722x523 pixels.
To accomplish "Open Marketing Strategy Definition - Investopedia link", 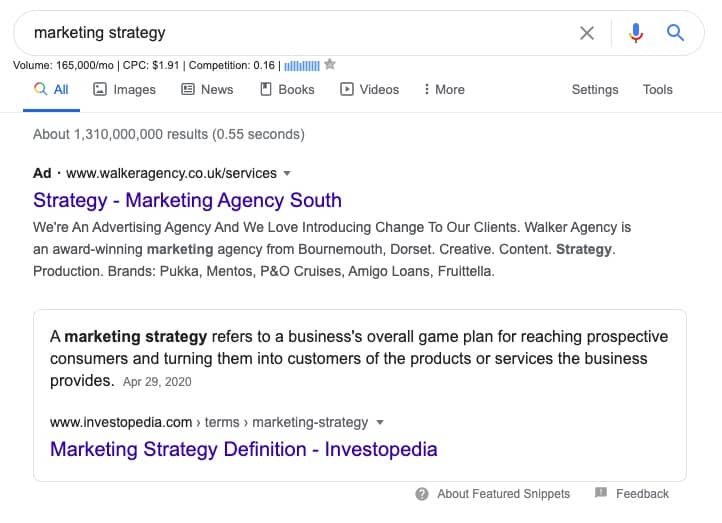I will click(x=244, y=449).
